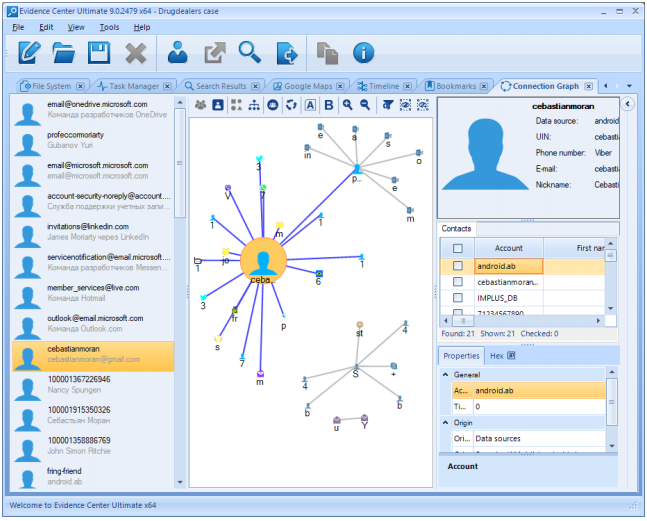Open the Tools menu
Viewport: 647px width, 521px height.
coord(109,27)
